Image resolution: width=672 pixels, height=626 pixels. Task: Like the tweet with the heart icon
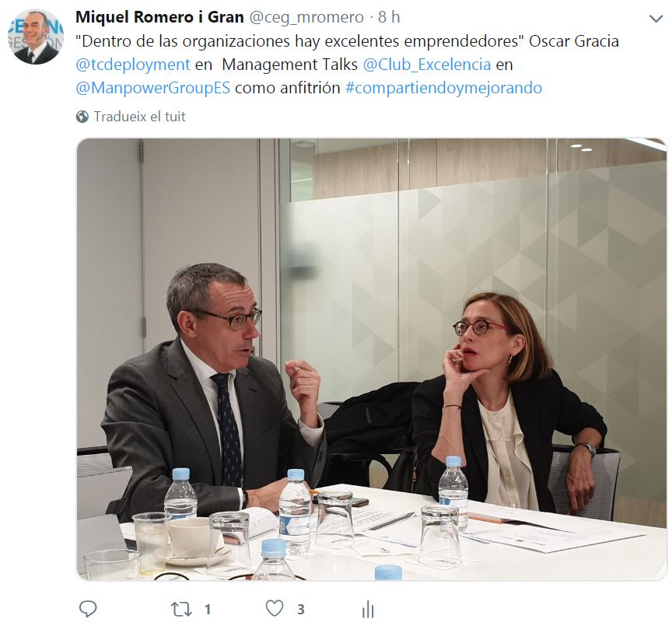[x=275, y=608]
